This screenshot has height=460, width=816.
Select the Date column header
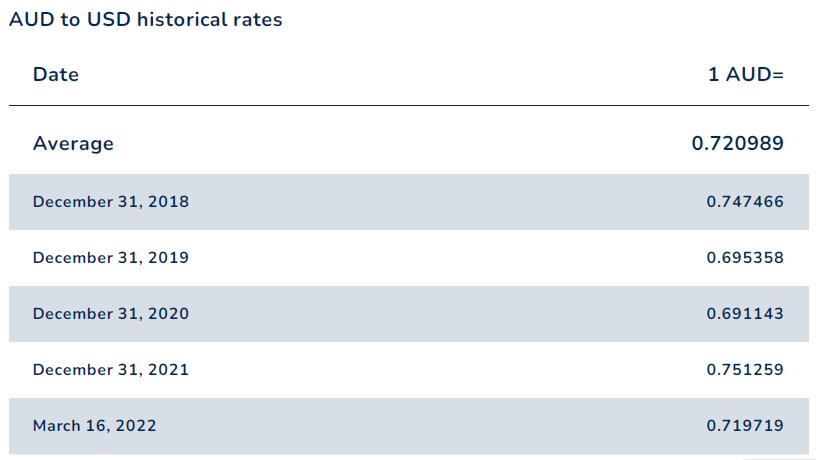tap(56, 74)
